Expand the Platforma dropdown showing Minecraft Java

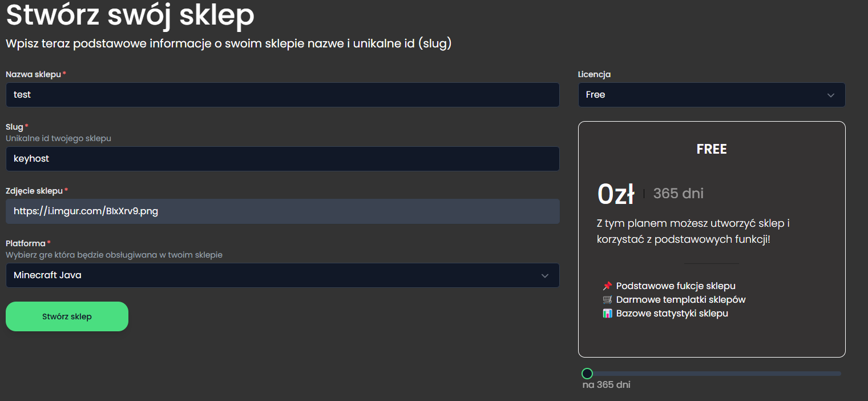282,275
